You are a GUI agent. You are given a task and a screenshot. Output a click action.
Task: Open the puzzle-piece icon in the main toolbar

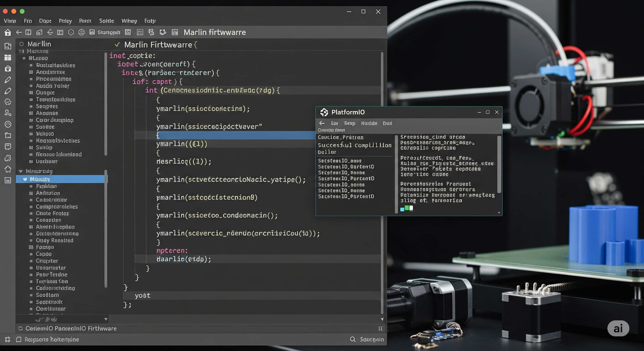click(x=163, y=32)
